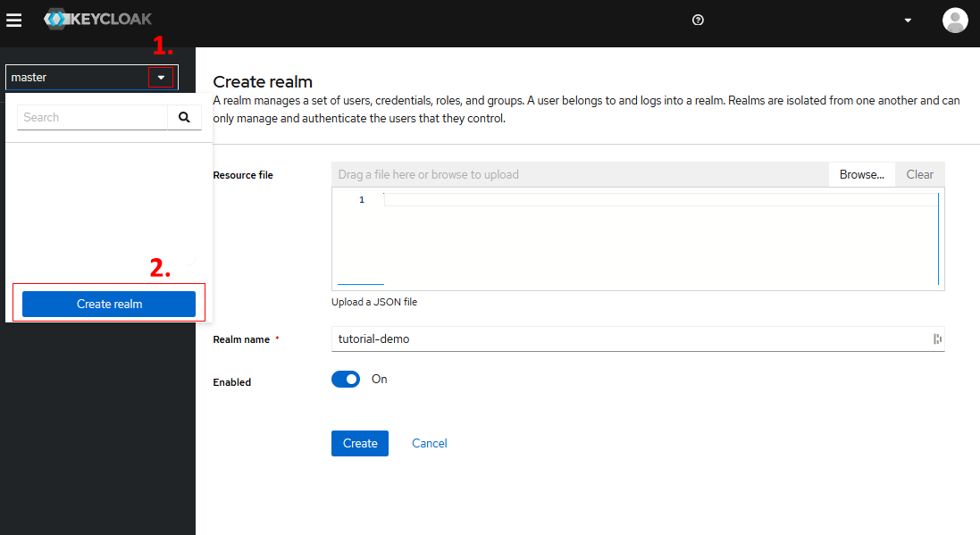Click the Browse... button for resource file

[861, 174]
